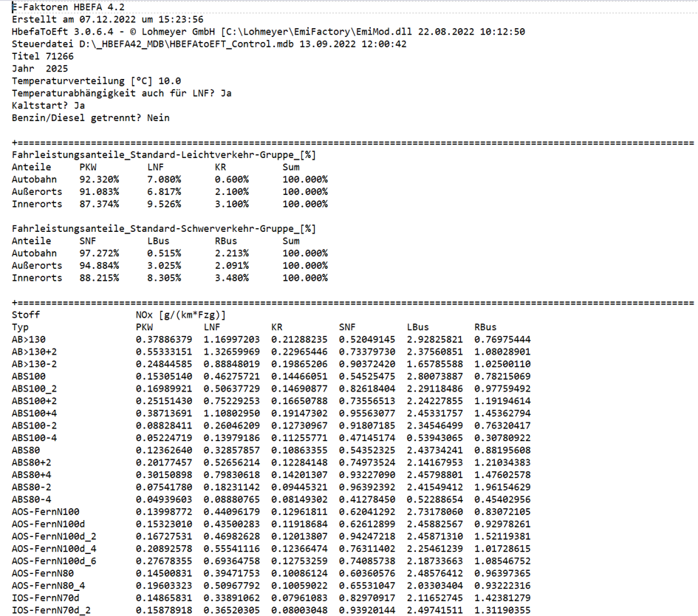Click the 'IOS-FernN70d_2' row label

[51, 611]
